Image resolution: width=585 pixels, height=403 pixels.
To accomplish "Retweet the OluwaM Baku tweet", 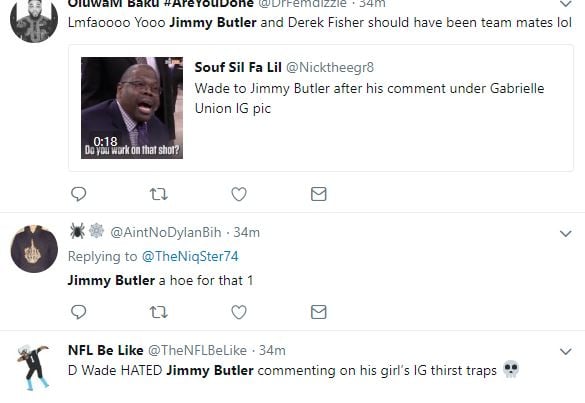I will click(x=159, y=194).
